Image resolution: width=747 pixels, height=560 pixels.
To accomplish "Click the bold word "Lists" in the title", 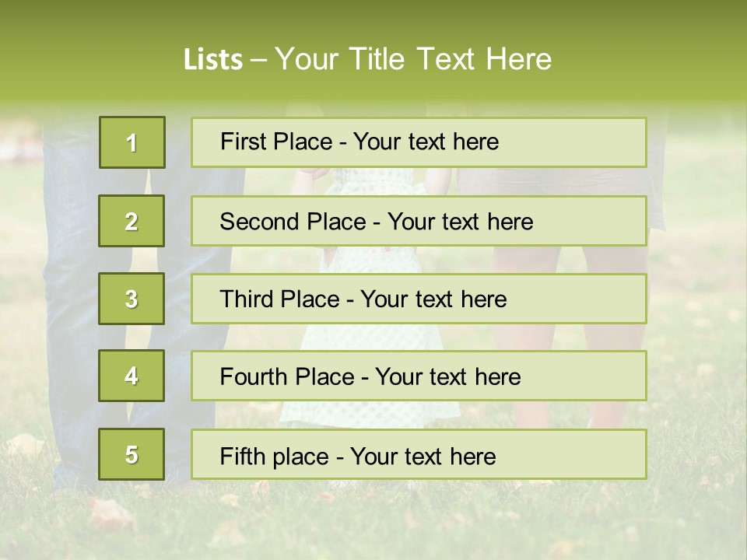I will pyautogui.click(x=213, y=60).
